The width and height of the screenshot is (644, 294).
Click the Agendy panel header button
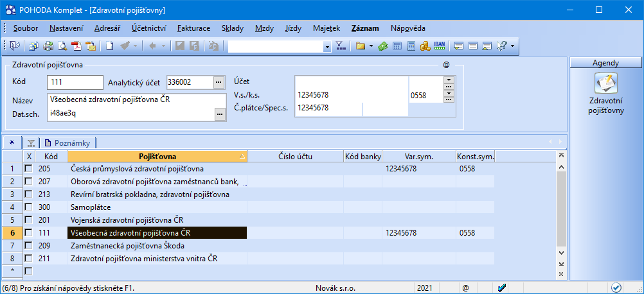pyautogui.click(x=606, y=63)
